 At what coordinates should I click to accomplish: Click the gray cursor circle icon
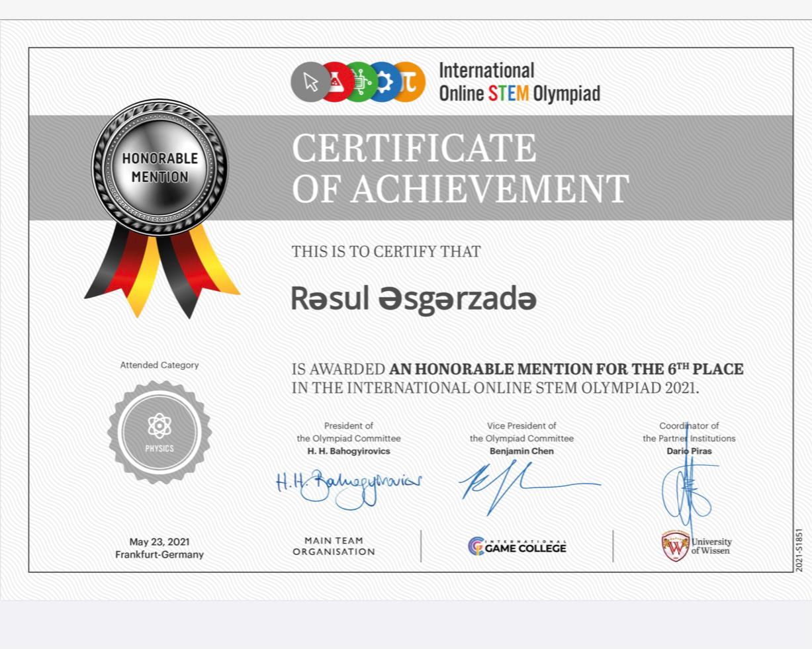310,82
